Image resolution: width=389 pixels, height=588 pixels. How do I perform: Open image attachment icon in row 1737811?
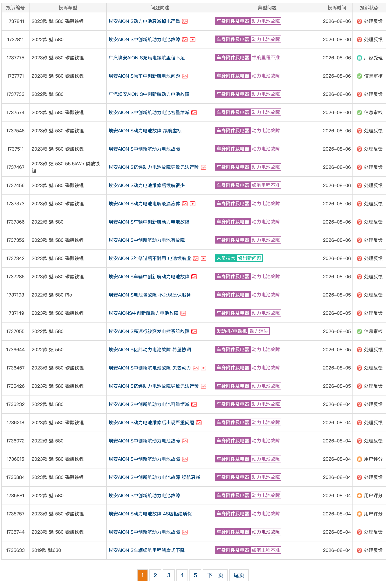point(185,40)
